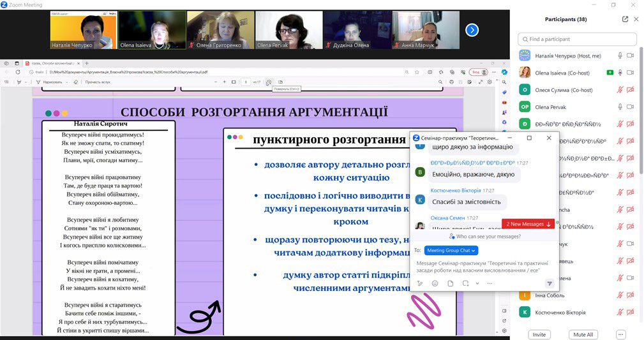Attach a file in chat
Screen dimensions: 644x340
451,283
